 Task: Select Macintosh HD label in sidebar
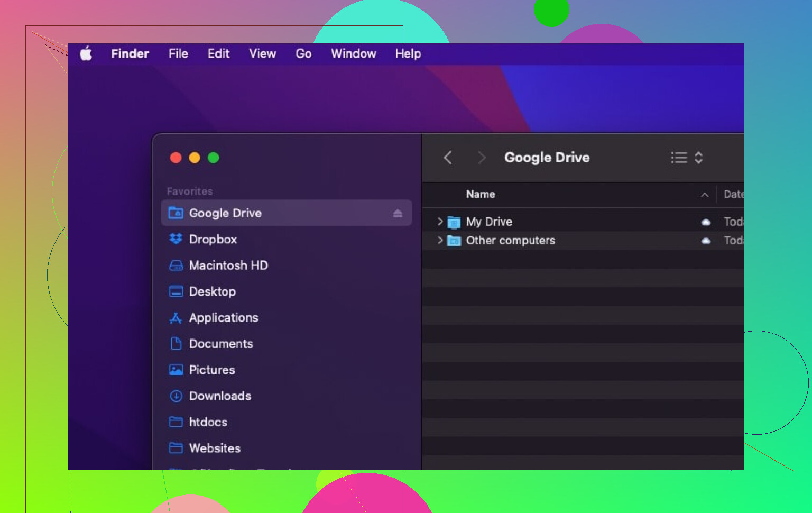[x=228, y=265]
